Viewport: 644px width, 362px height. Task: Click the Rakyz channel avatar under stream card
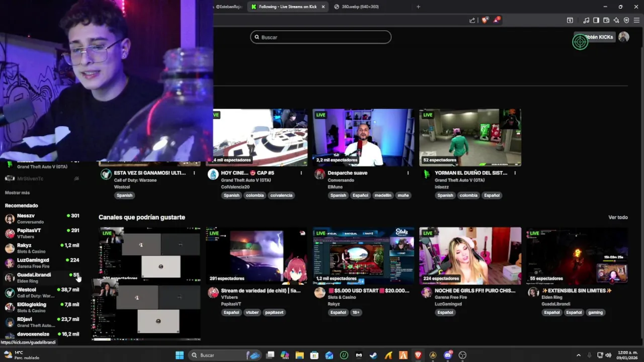tap(320, 293)
